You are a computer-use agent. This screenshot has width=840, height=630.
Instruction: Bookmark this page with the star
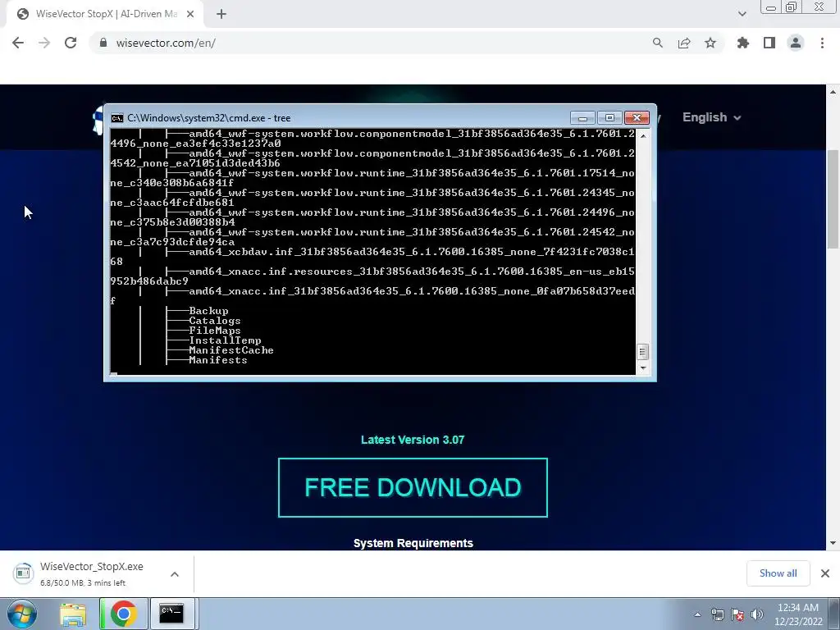(x=710, y=43)
